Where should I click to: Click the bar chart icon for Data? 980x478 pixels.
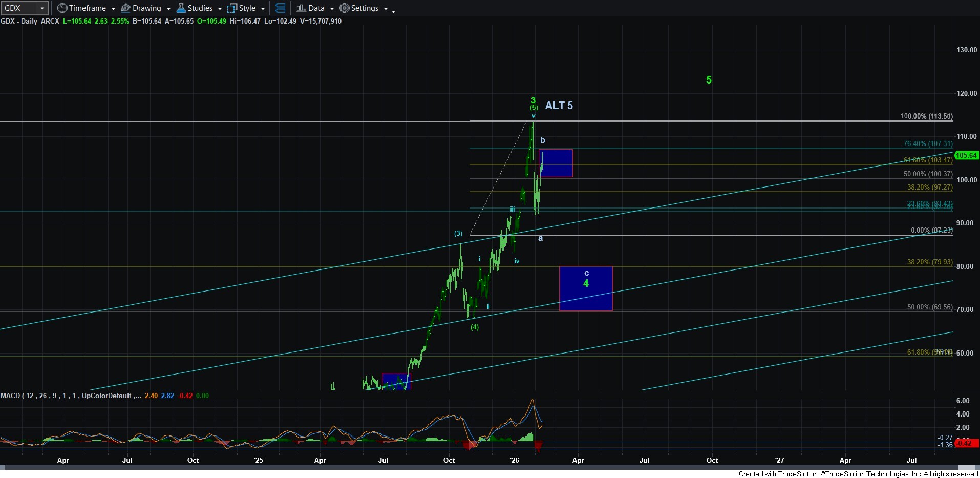tap(301, 8)
